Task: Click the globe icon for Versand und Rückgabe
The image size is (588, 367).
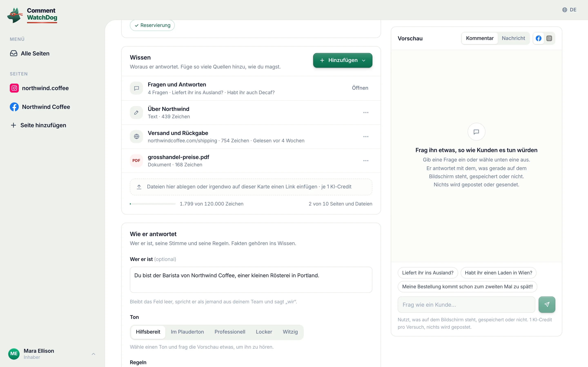Action: [136, 136]
